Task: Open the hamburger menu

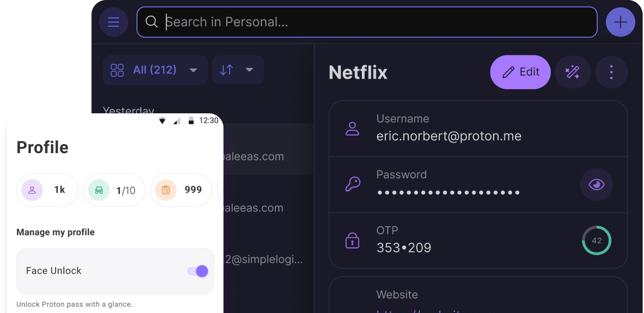Action: pos(113,22)
